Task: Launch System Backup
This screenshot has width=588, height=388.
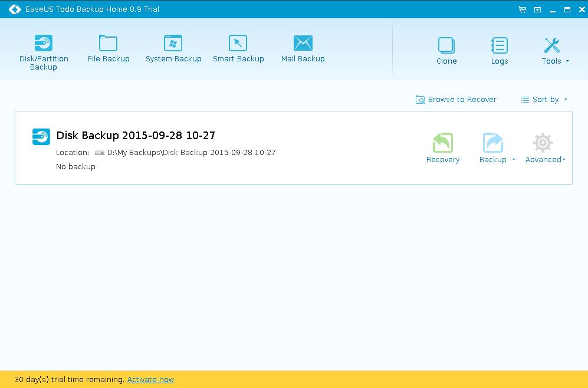Action: pyautogui.click(x=173, y=48)
